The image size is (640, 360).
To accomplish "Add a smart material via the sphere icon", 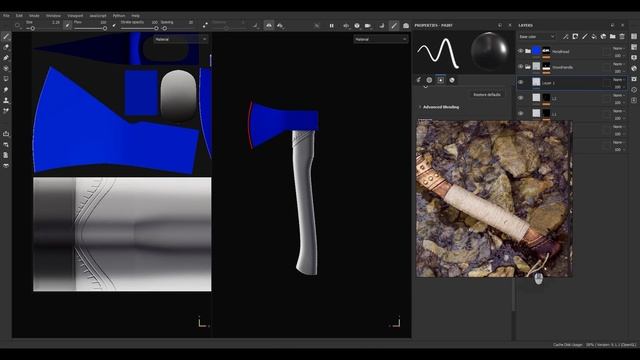I will (603, 37).
